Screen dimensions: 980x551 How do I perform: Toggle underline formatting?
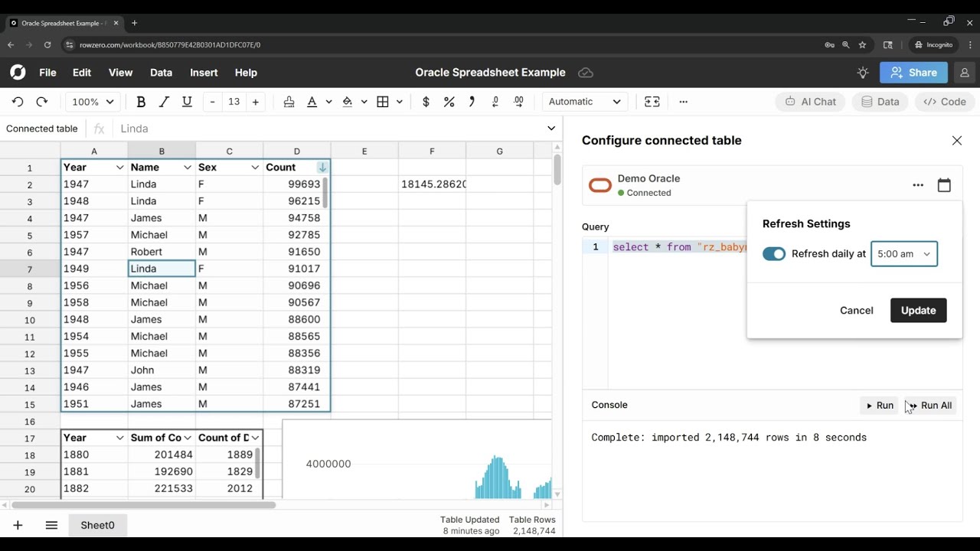point(187,102)
